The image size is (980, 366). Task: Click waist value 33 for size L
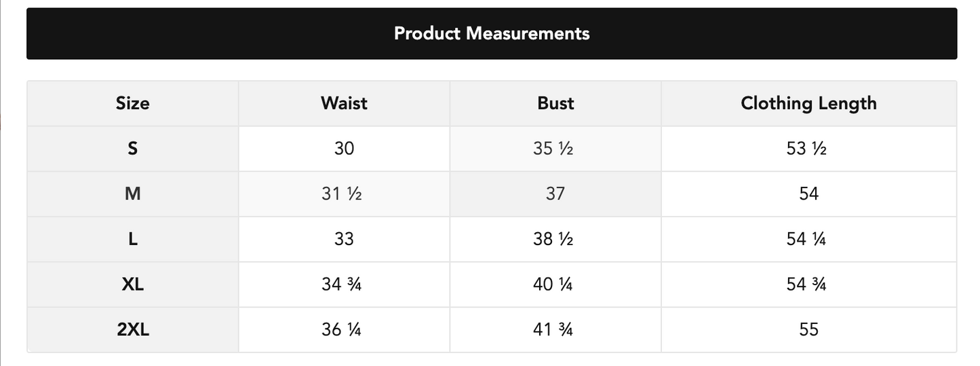(x=344, y=239)
